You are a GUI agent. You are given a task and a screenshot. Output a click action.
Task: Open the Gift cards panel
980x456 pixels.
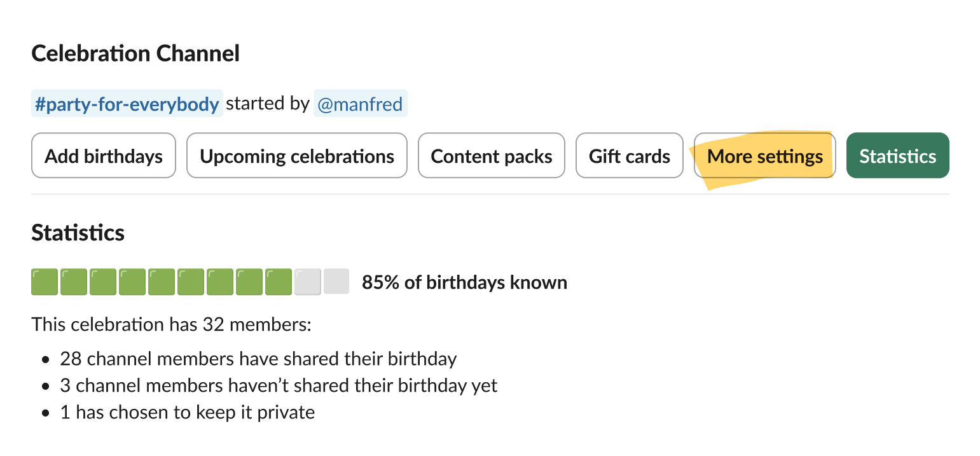click(x=629, y=155)
